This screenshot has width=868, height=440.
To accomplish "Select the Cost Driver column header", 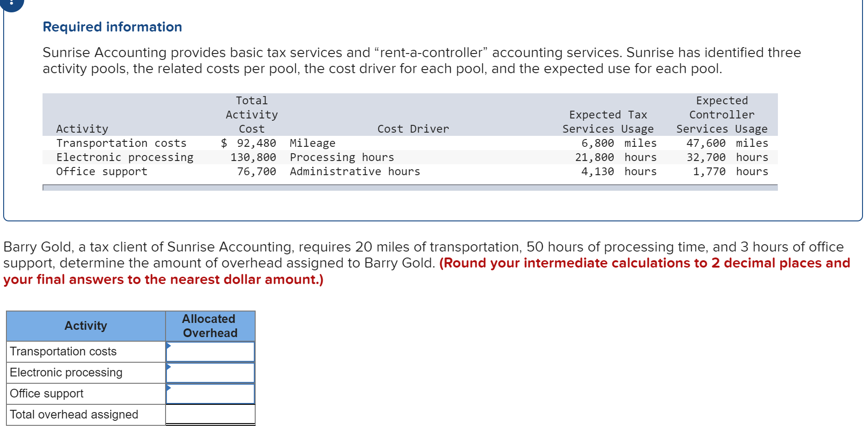I will click(412, 129).
